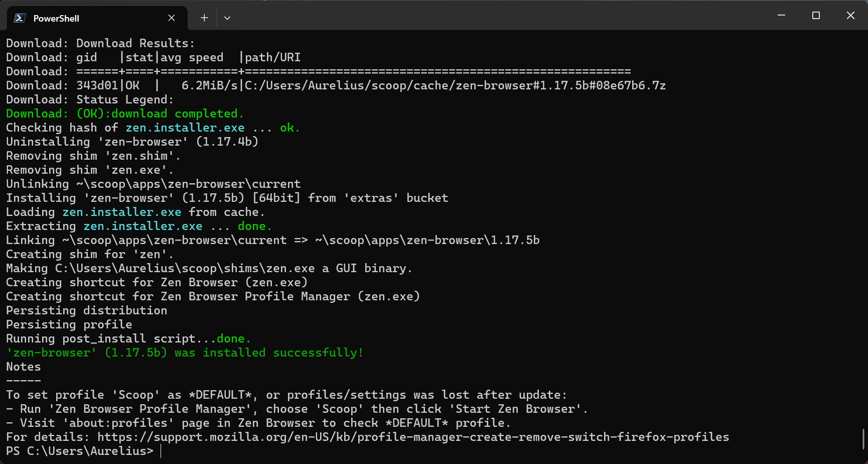Click the scoop cache .7z file path
Screen dimensions: 868x464
[455, 85]
